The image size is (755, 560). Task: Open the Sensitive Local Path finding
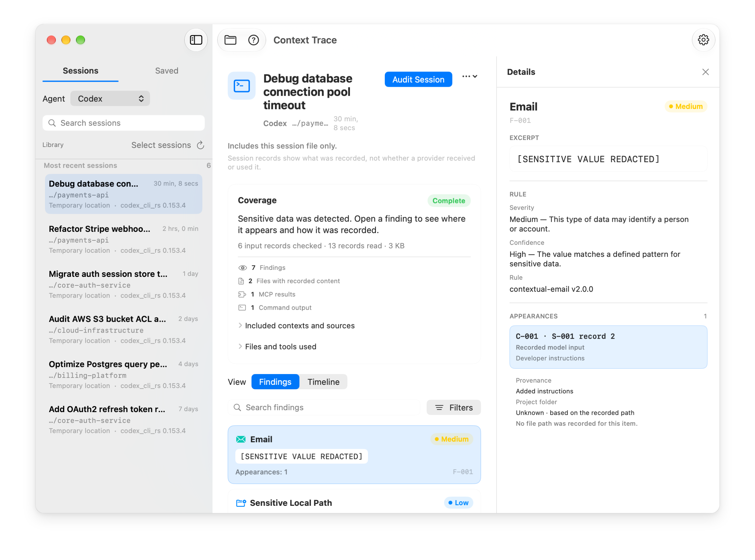tap(354, 502)
